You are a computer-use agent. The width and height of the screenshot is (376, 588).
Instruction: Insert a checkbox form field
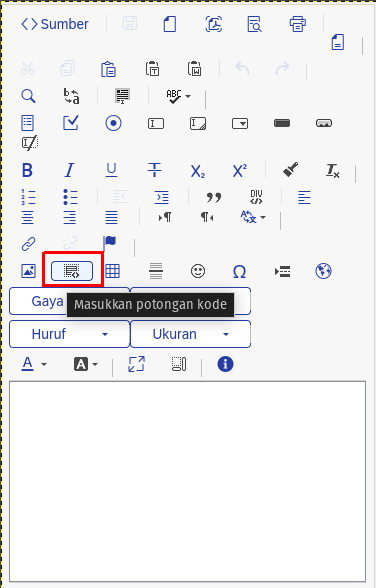(70, 123)
